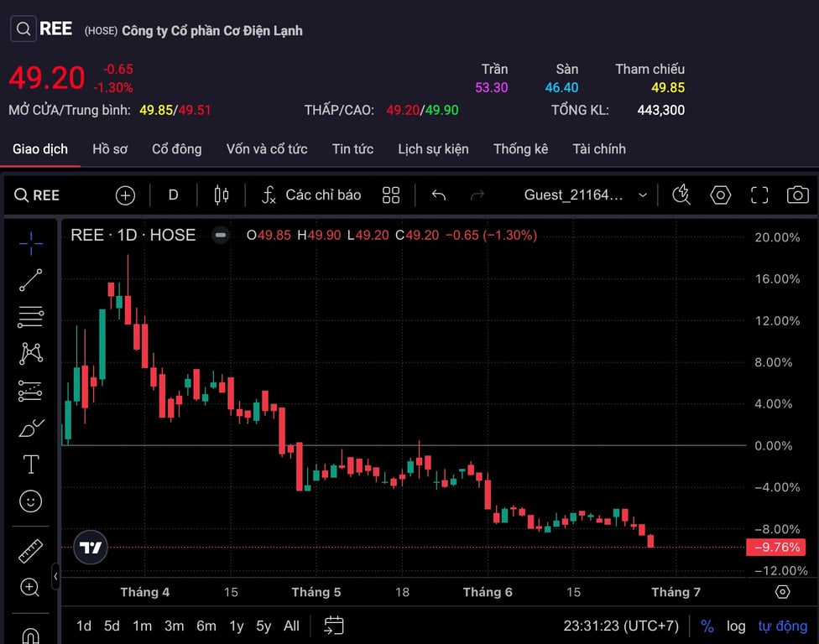Open the Tin tức tab
Viewport: 819px width, 644px height.
(352, 149)
